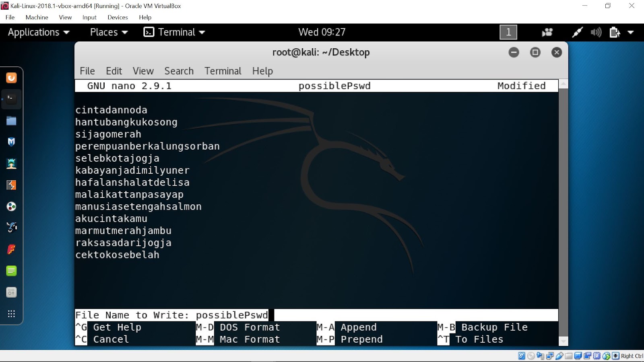Open VirtualBox Input menu

click(x=89, y=17)
